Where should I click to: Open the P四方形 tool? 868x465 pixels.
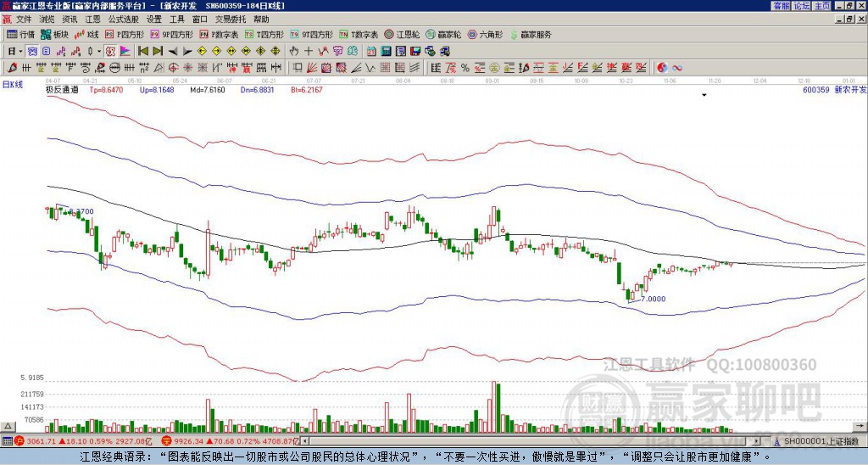pyautogui.click(x=125, y=34)
